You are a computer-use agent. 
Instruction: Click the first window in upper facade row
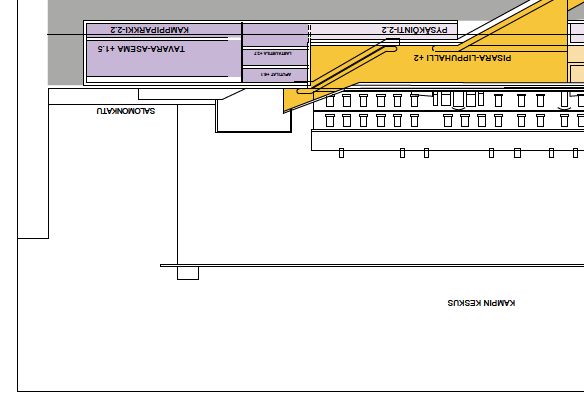click(x=330, y=101)
